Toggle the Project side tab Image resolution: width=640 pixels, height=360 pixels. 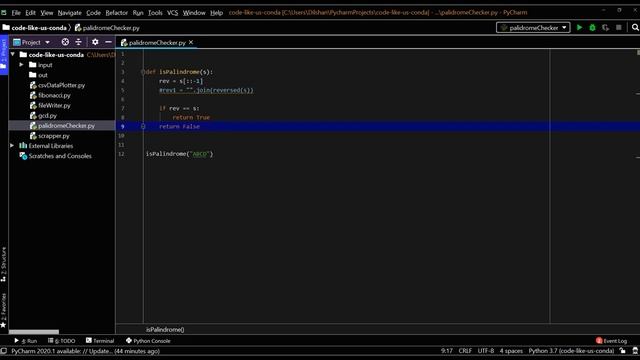point(4,55)
